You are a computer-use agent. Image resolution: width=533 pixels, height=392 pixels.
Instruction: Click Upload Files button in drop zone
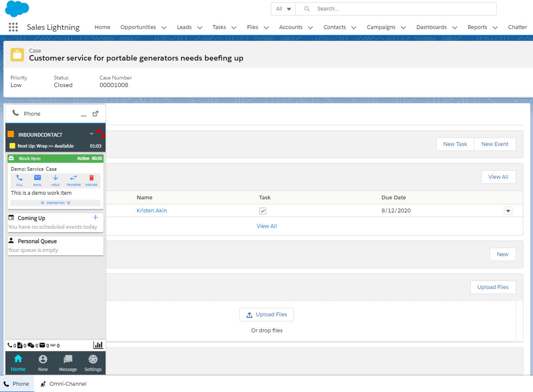[267, 315]
